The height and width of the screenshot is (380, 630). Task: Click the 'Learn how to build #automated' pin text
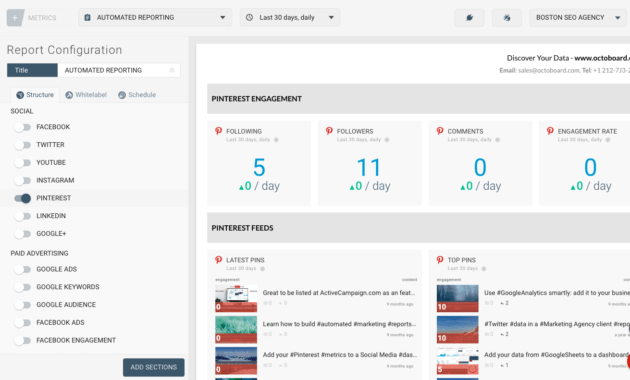click(339, 324)
